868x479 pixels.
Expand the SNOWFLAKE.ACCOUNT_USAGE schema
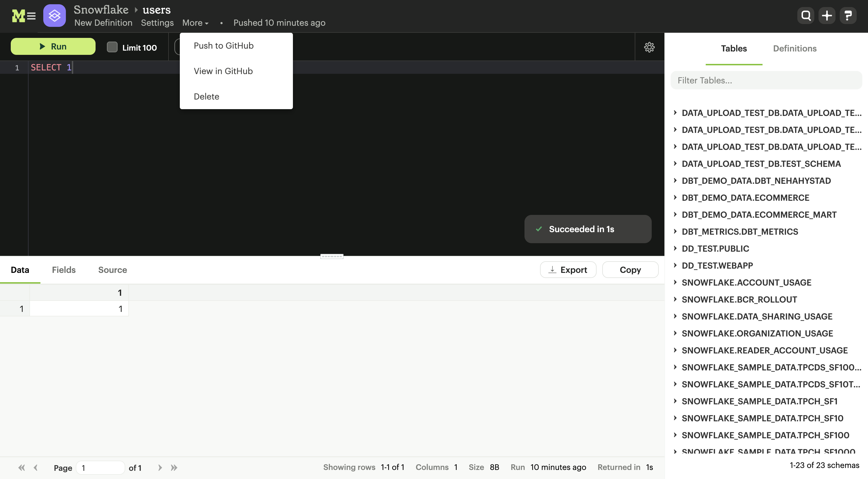point(675,282)
